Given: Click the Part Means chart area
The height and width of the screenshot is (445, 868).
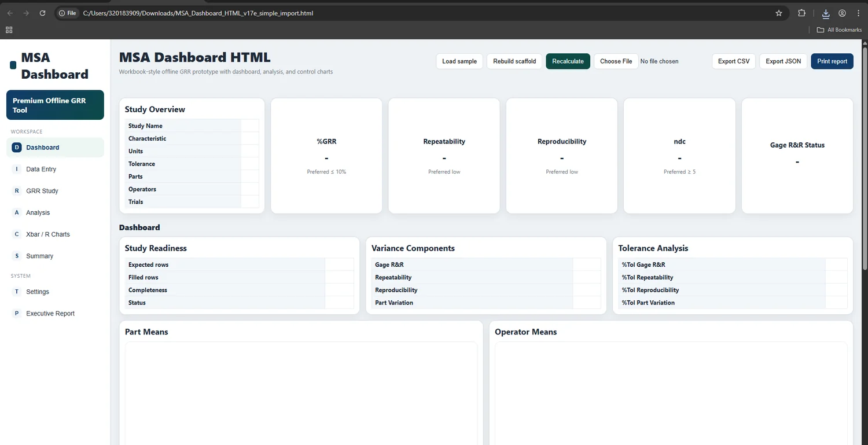Looking at the screenshot, I should (301, 393).
